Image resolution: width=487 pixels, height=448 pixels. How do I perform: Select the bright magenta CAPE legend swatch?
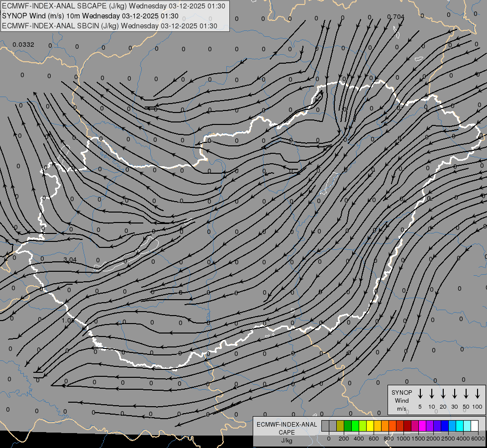[422, 426]
